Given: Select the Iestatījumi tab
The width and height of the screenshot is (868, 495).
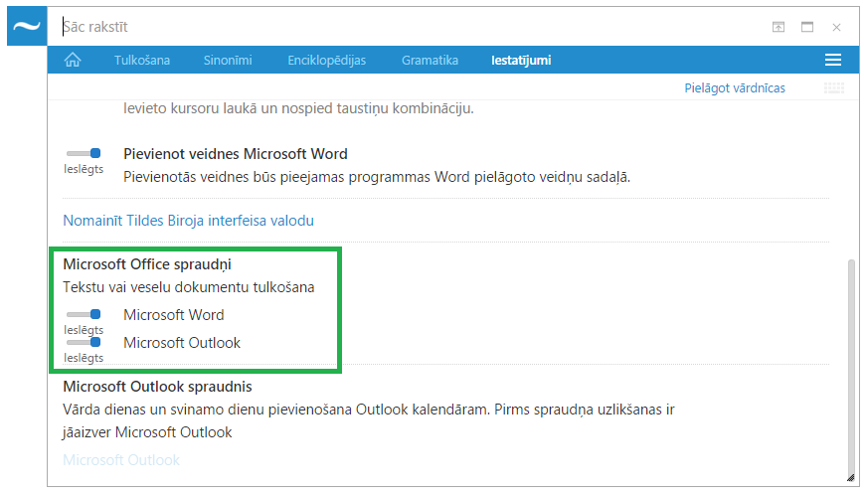Looking at the screenshot, I should (x=521, y=61).
